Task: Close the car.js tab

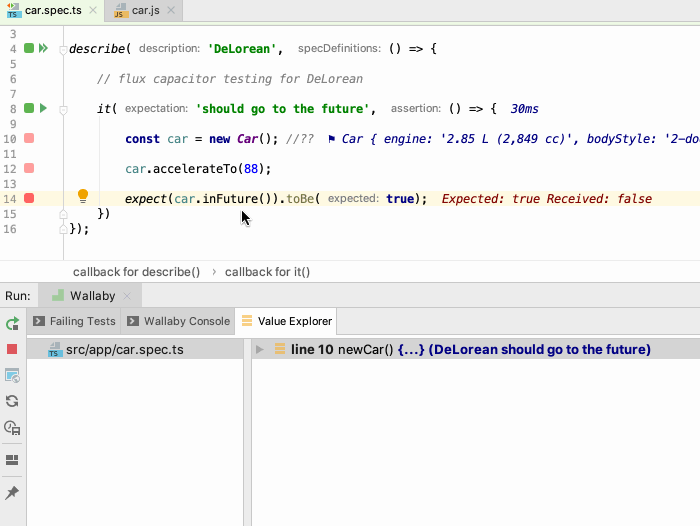Action: (x=171, y=10)
